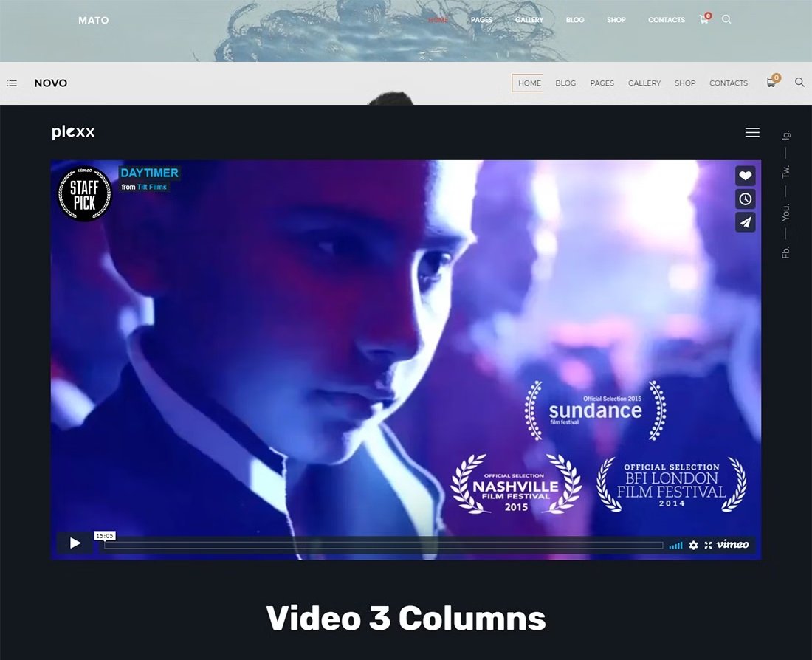The image size is (812, 660).
Task: Enter fullscreen in the Vimeo player
Action: pos(708,545)
